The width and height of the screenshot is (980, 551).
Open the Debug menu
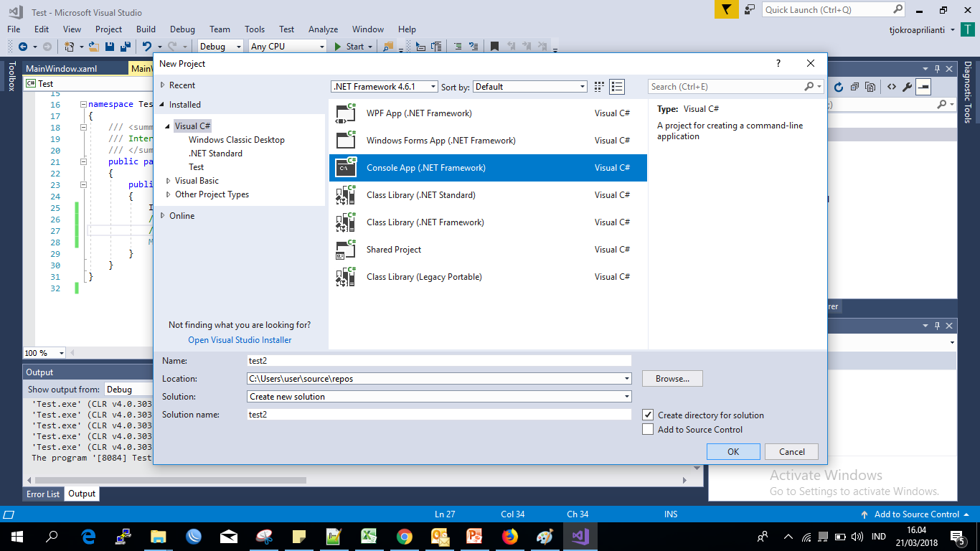182,29
